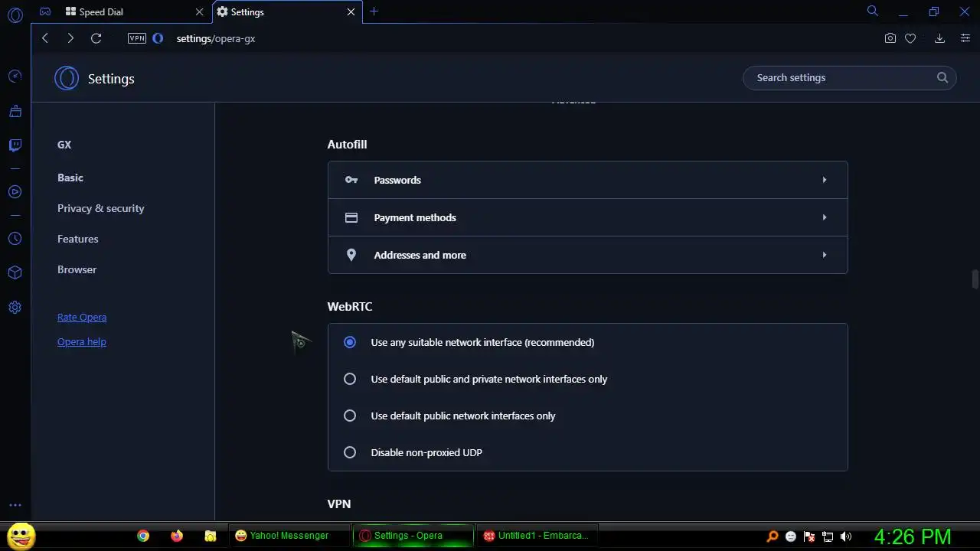Open the Player sidebar icon
Image resolution: width=980 pixels, height=551 pixels.
click(15, 192)
